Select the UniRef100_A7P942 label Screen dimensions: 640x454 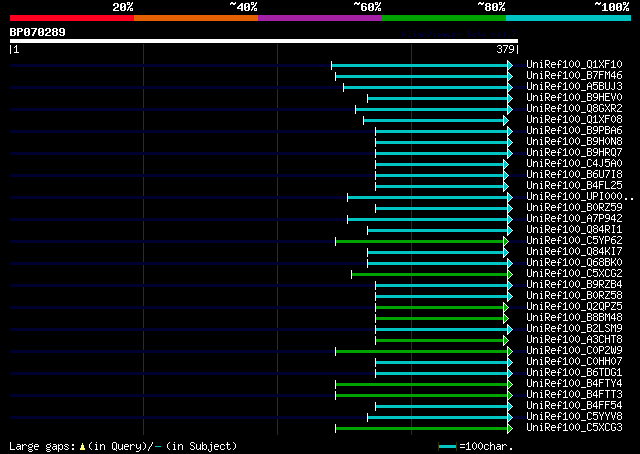tap(574, 219)
